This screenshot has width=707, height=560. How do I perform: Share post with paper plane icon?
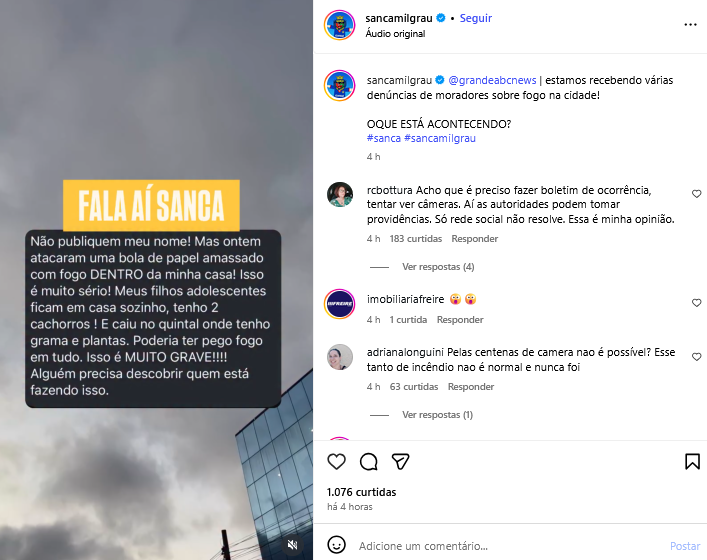pos(400,461)
